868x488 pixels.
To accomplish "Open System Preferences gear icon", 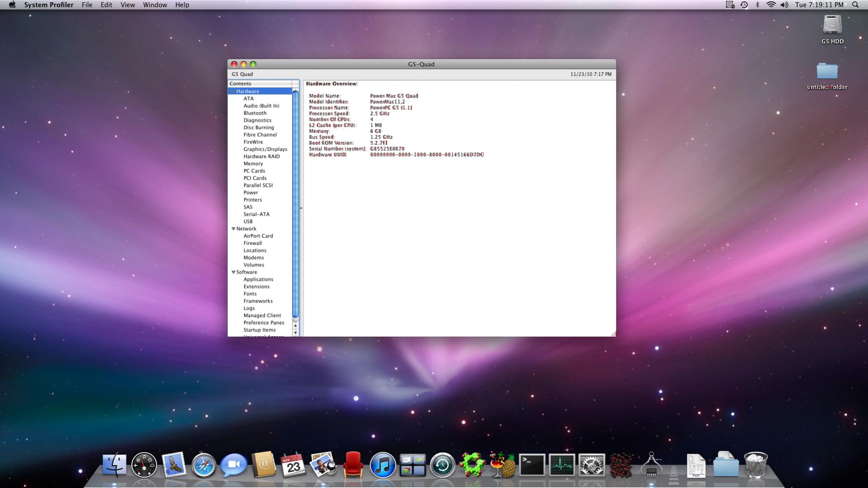I will (592, 465).
